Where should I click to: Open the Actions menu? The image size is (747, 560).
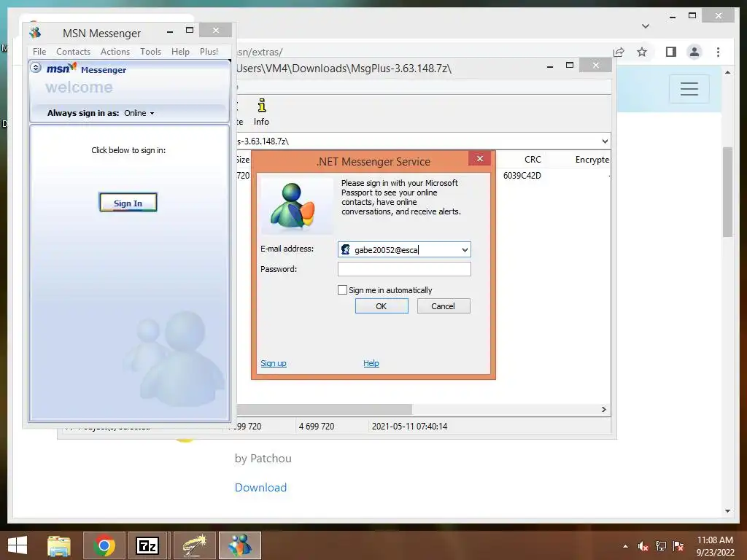click(115, 52)
